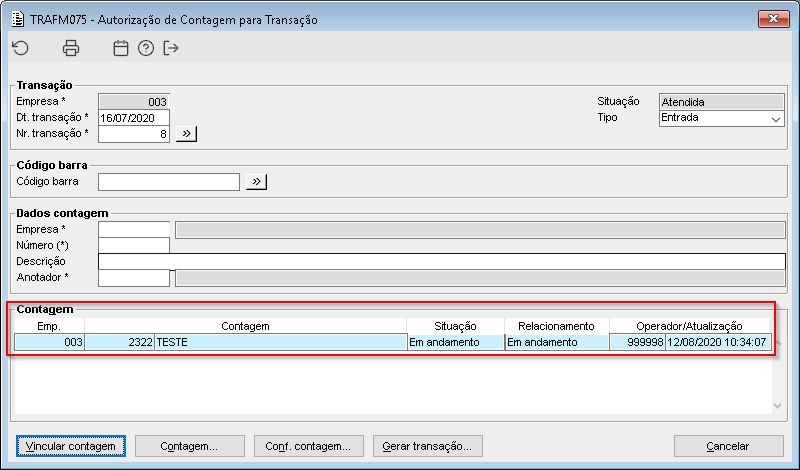Image resolution: width=800 pixels, height=470 pixels.
Task: Select the TESTE row in the Contagem grid
Action: point(280,342)
